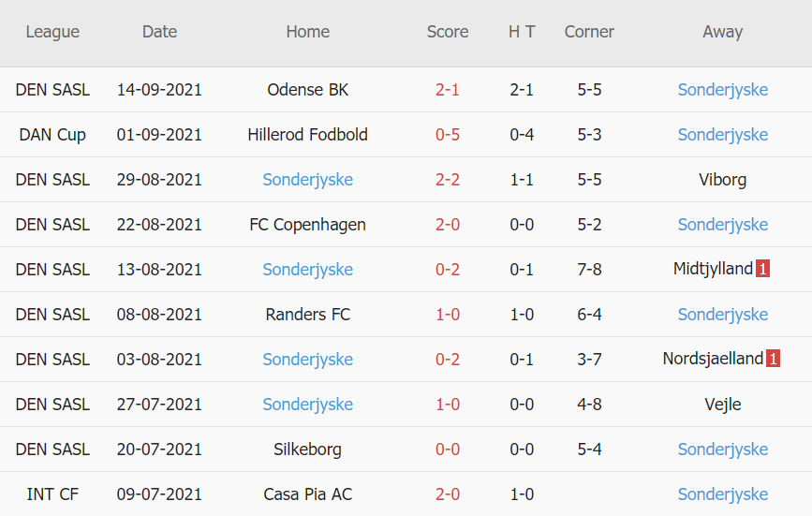The width and height of the screenshot is (812, 516).
Task: Select the Score column header
Action: point(447,32)
